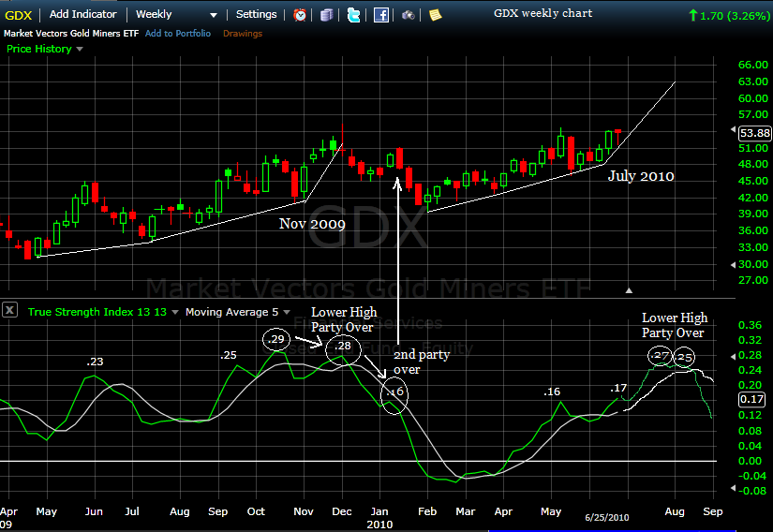Open the Settings menu
The width and height of the screenshot is (773, 532).
click(256, 14)
